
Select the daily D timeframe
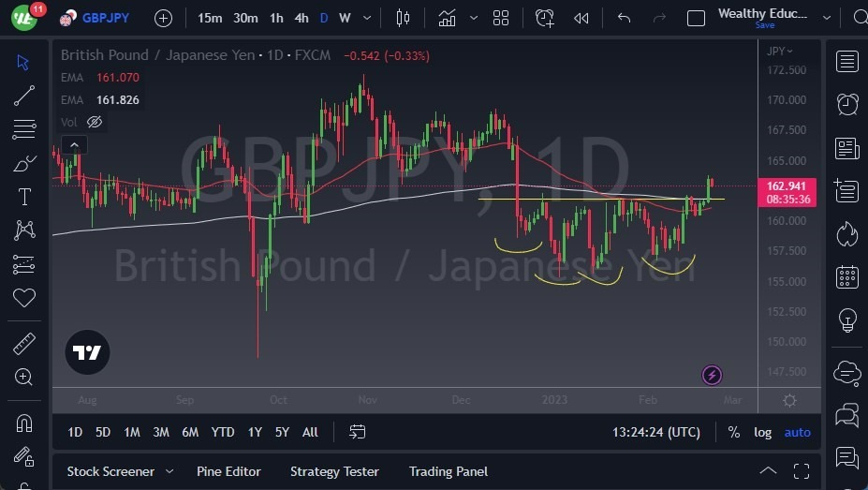tap(324, 19)
